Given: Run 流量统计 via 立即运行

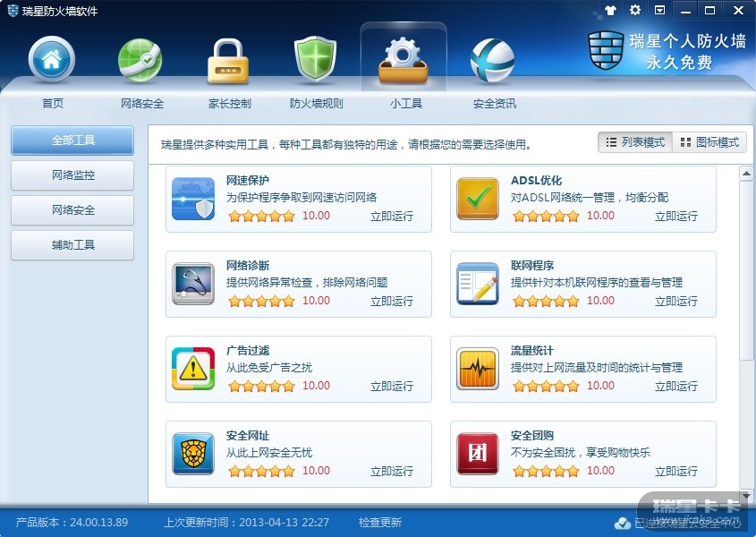Looking at the screenshot, I should click(676, 386).
